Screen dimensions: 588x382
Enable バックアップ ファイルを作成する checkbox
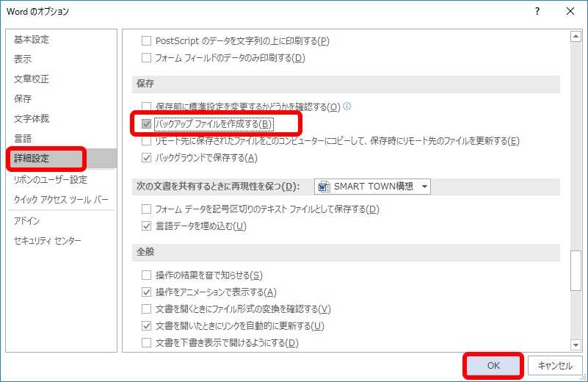coord(146,124)
